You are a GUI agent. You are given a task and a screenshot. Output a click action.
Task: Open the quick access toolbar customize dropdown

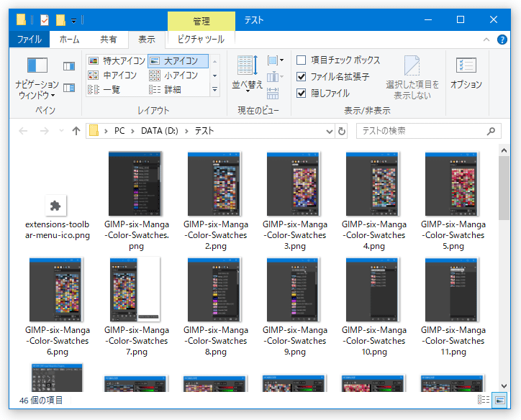74,21
